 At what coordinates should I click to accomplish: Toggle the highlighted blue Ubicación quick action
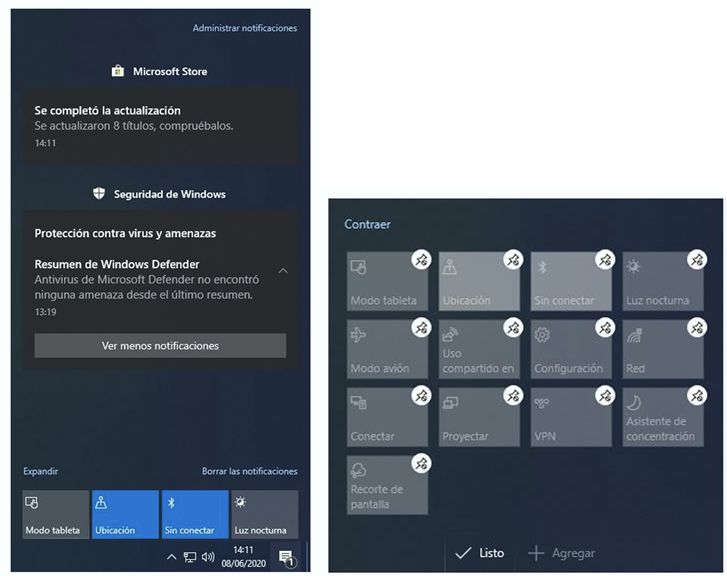coord(125,514)
